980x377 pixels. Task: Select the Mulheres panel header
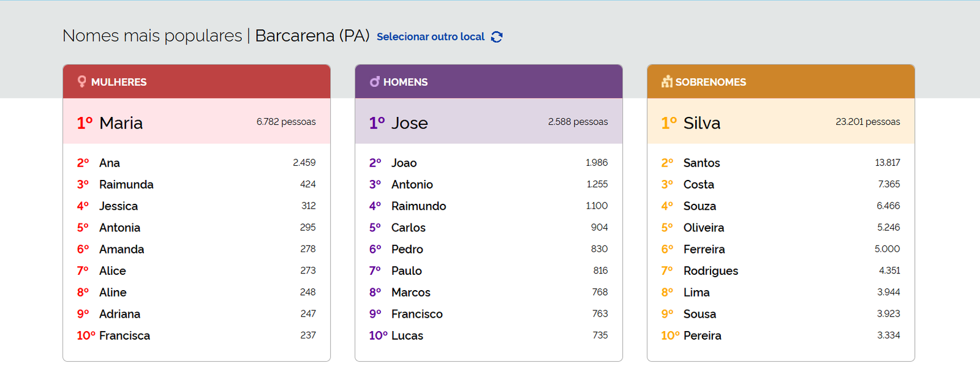click(196, 81)
